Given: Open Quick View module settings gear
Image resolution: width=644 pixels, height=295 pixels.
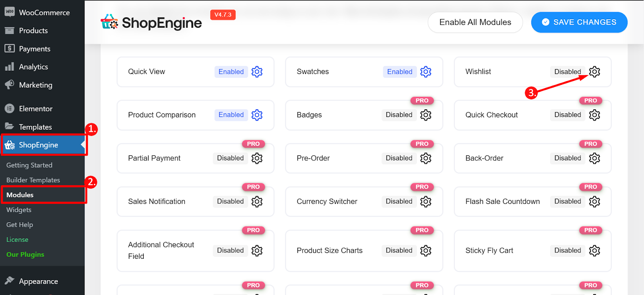Looking at the screenshot, I should pyautogui.click(x=257, y=72).
